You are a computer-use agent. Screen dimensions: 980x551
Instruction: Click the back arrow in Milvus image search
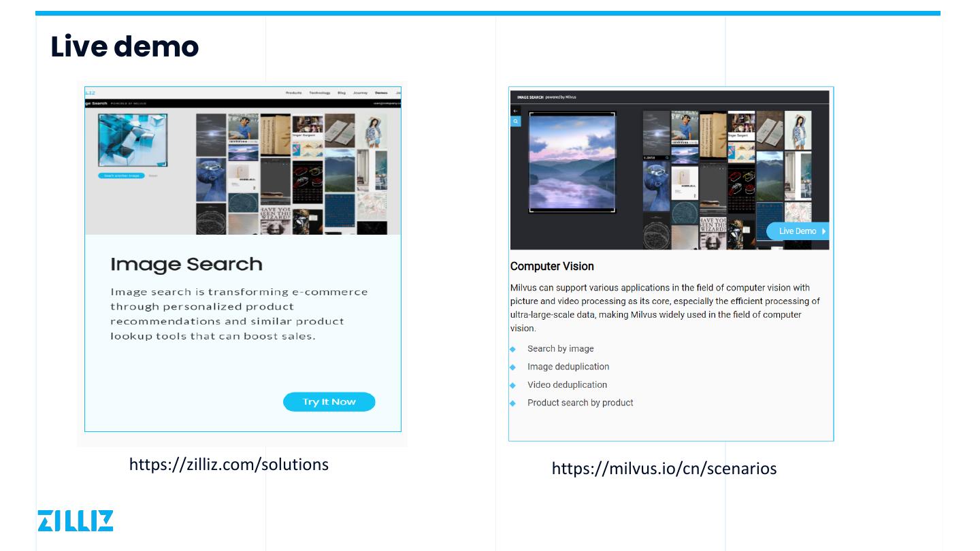(516, 110)
